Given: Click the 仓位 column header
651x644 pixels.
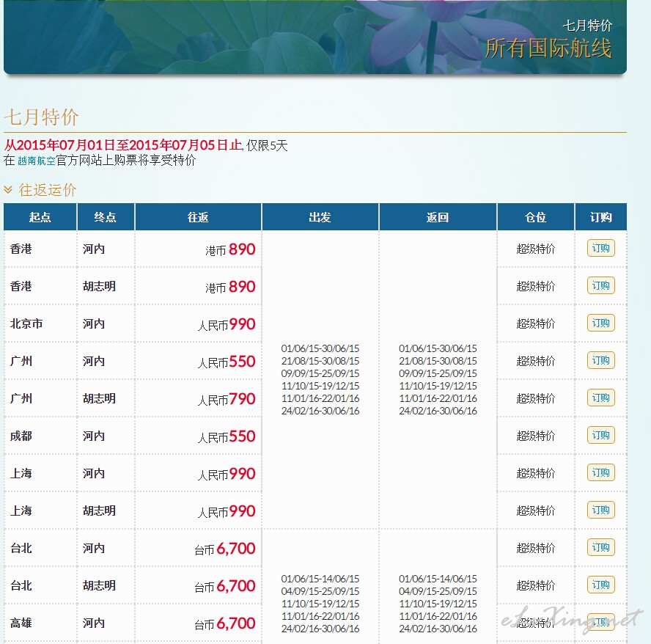Looking at the screenshot, I should (x=535, y=217).
